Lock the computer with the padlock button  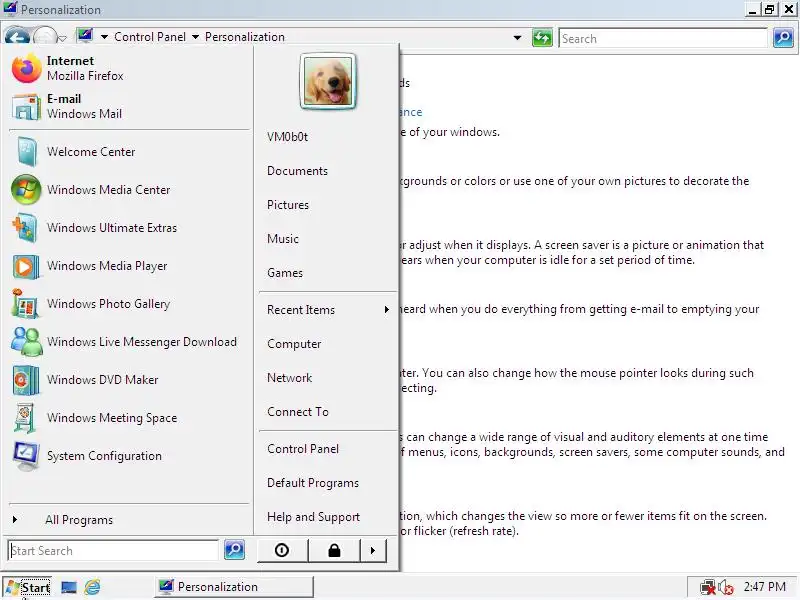coord(334,550)
